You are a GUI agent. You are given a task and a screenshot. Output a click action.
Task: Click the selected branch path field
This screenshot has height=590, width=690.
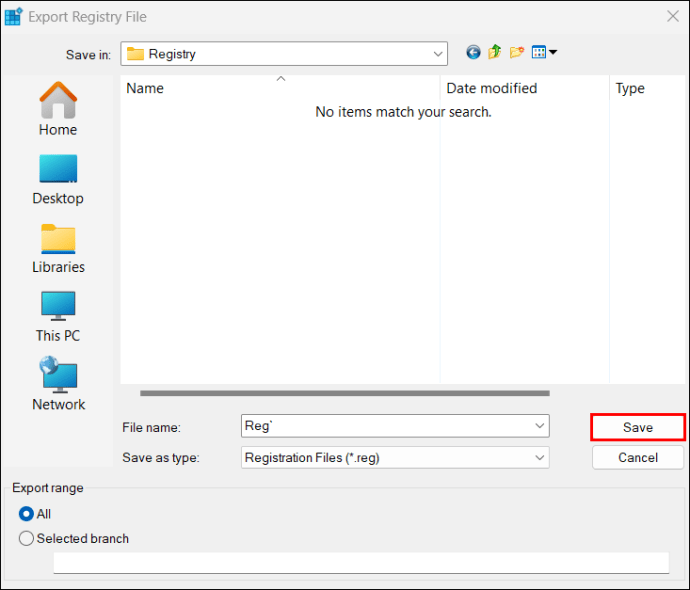(361, 563)
